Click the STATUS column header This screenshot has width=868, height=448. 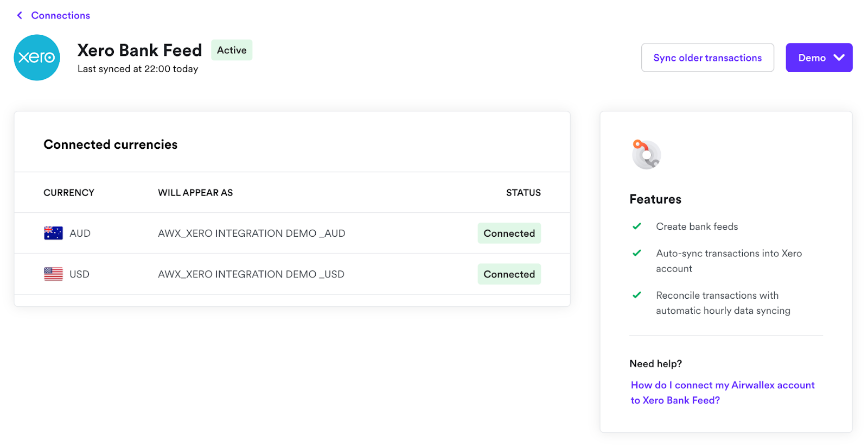pyautogui.click(x=524, y=193)
